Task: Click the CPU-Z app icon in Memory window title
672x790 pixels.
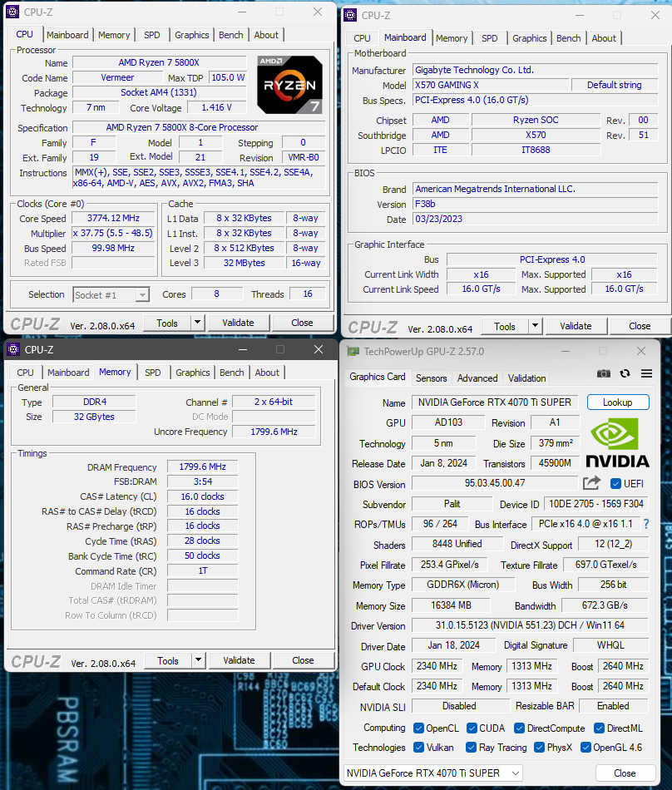Action: coord(13,349)
